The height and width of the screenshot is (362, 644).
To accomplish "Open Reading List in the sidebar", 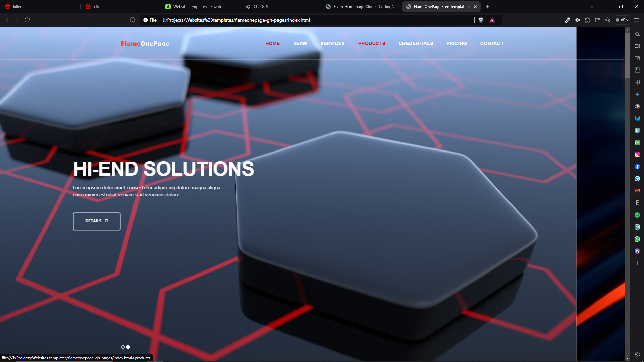I will click(637, 82).
